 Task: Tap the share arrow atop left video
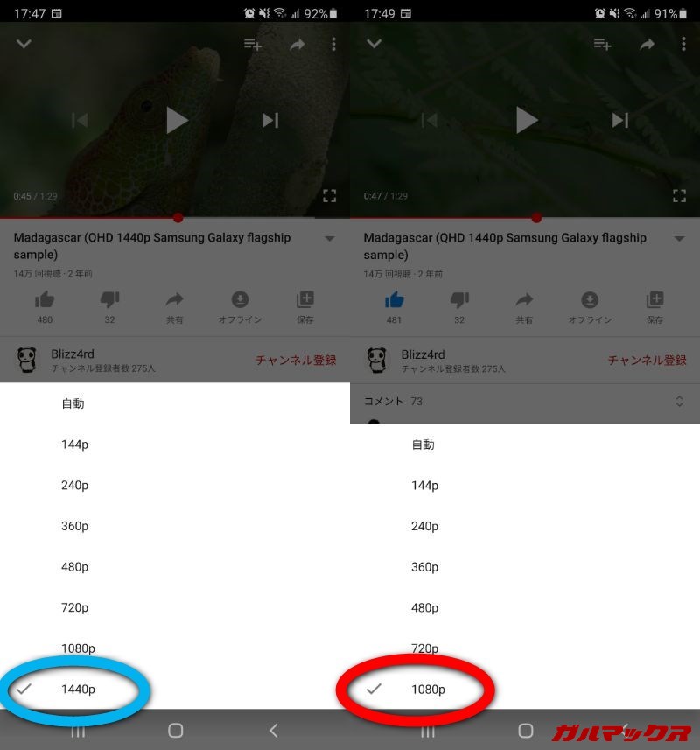(297, 45)
